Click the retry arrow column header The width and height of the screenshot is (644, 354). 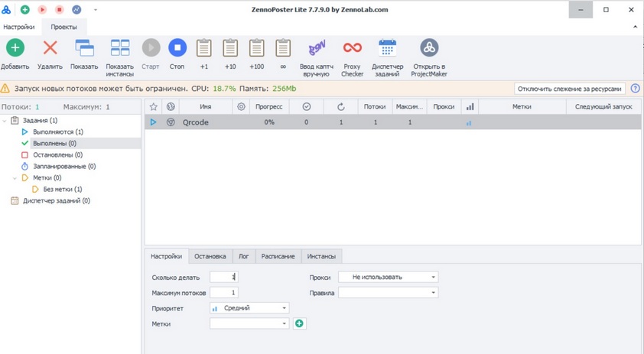pyautogui.click(x=341, y=106)
